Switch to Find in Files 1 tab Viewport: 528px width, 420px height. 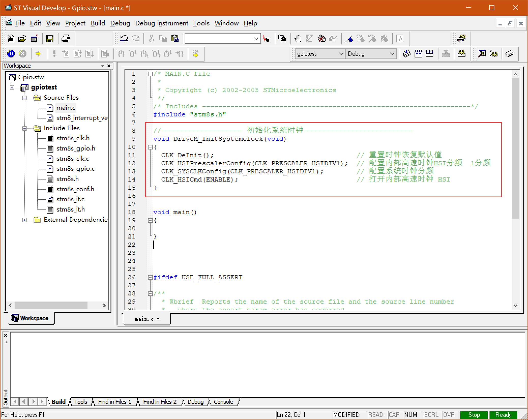pyautogui.click(x=114, y=402)
